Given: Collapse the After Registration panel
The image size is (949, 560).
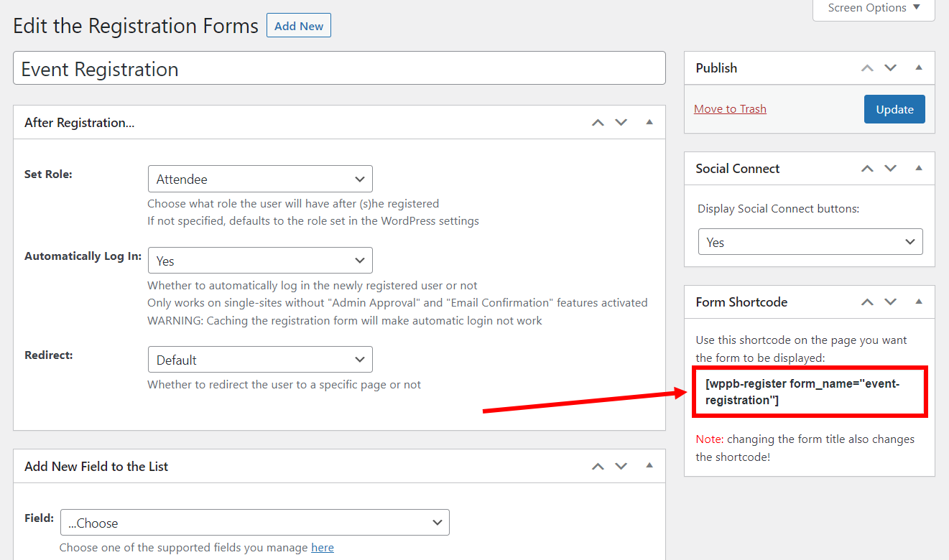Looking at the screenshot, I should click(x=649, y=123).
